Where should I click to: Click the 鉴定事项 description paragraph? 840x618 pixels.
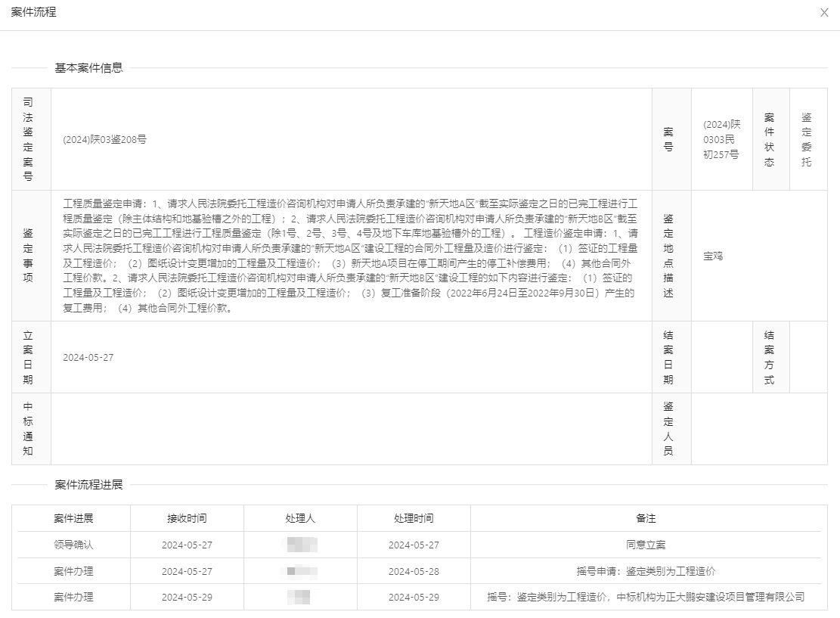coord(351,256)
